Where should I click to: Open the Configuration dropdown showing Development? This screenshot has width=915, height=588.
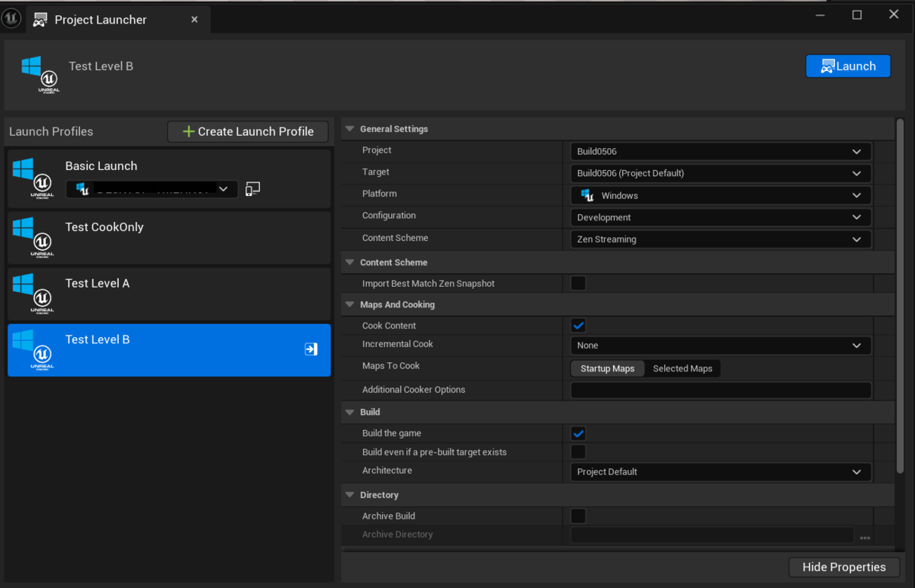coord(721,217)
